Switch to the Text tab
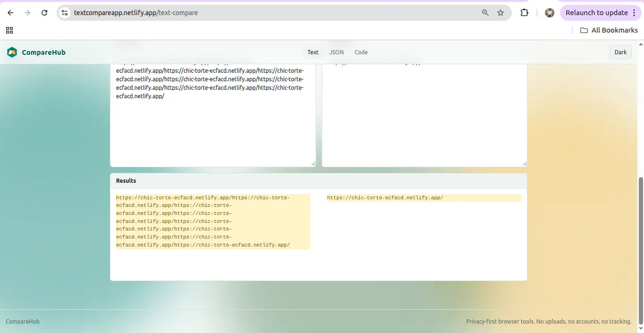Screen dimensions: 644x333 click(313, 52)
